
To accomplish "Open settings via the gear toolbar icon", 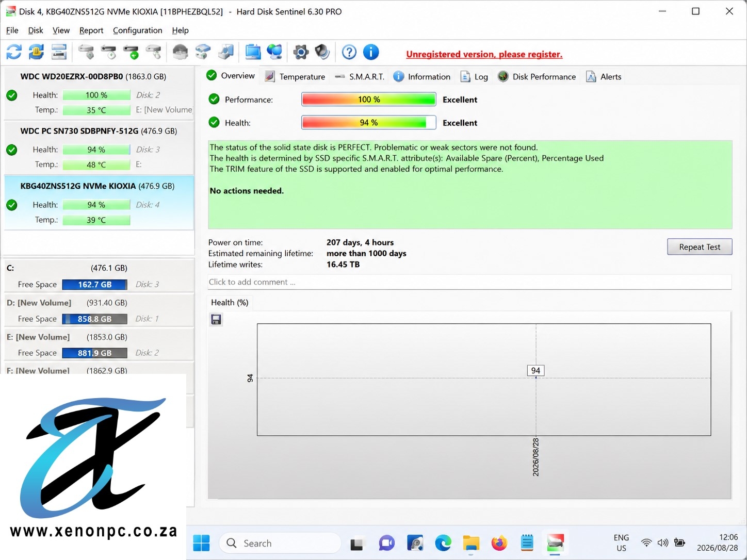I will pos(301,52).
